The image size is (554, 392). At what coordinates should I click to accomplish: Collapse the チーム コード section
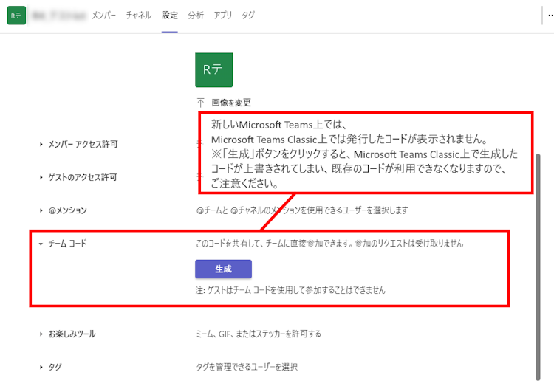pyautogui.click(x=67, y=243)
